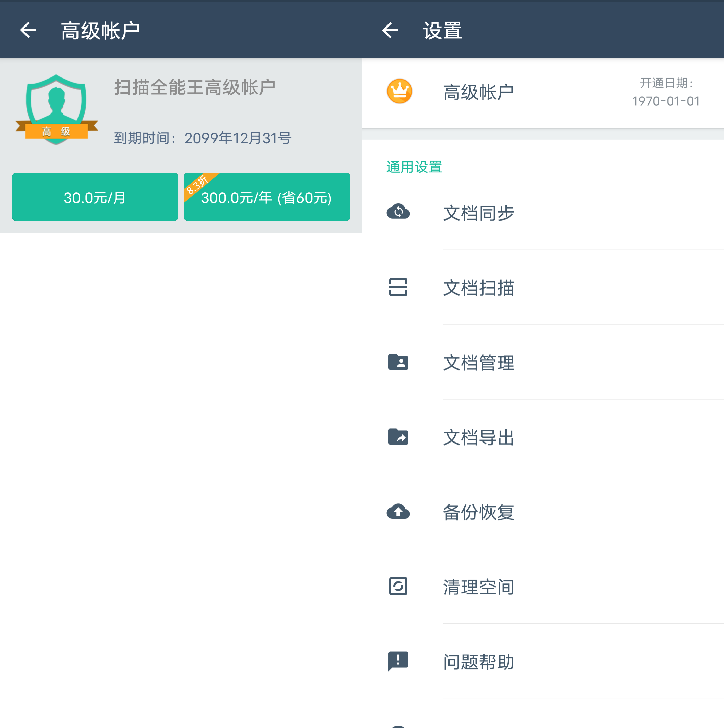Tap the 开通日期 1970-01-01 text
Image resolution: width=724 pixels, height=728 pixels.
[x=666, y=92]
